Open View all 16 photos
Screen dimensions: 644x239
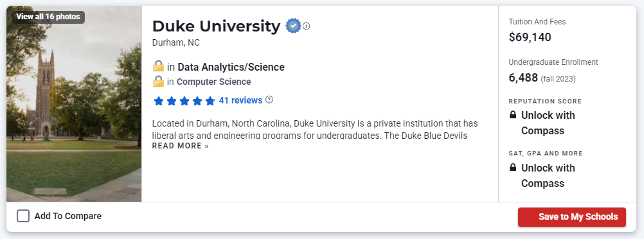(48, 17)
